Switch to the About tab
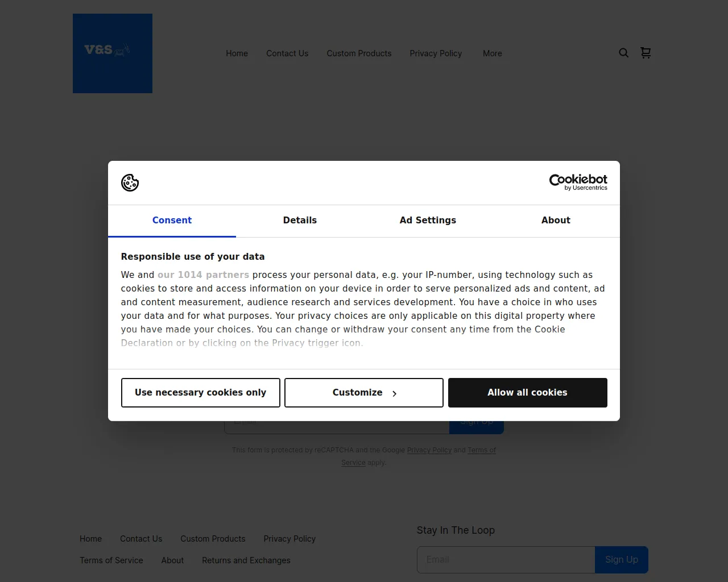The width and height of the screenshot is (728, 582). pos(556,221)
